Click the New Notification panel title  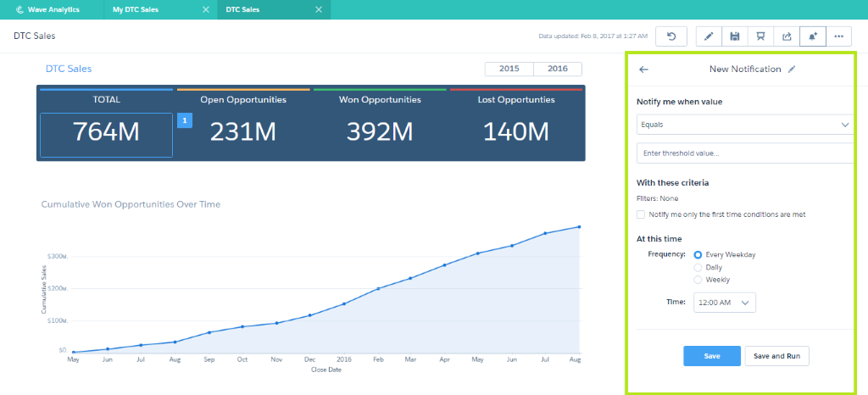745,70
